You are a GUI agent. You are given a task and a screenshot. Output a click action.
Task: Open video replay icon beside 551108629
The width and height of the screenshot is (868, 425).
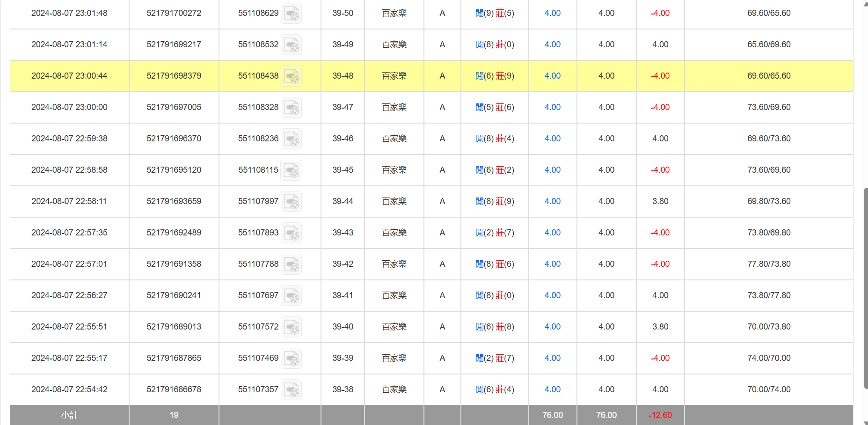(292, 14)
